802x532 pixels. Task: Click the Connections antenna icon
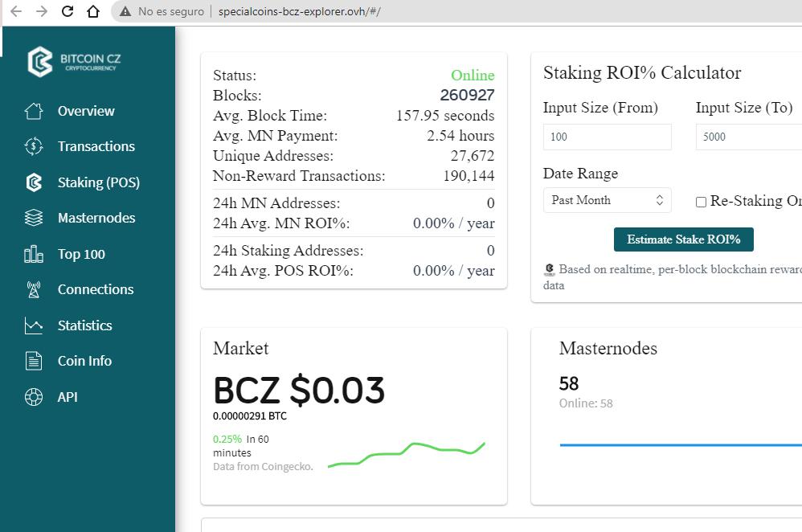pos(34,289)
